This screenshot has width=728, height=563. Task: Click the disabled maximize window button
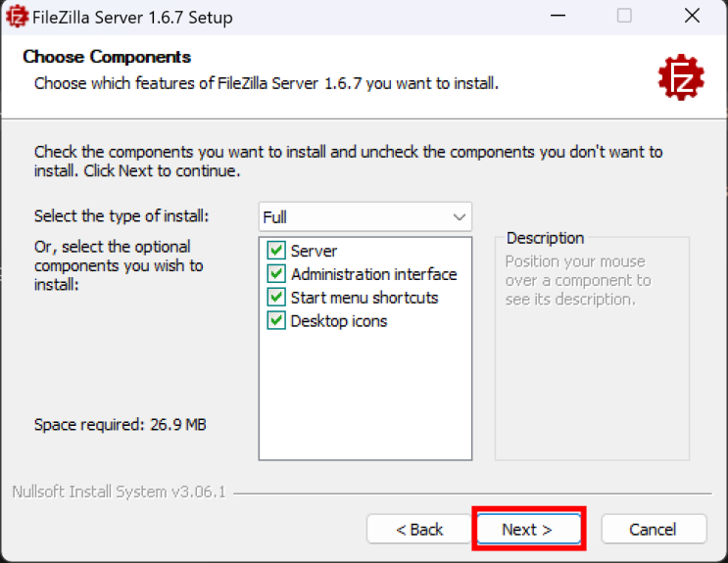[624, 17]
